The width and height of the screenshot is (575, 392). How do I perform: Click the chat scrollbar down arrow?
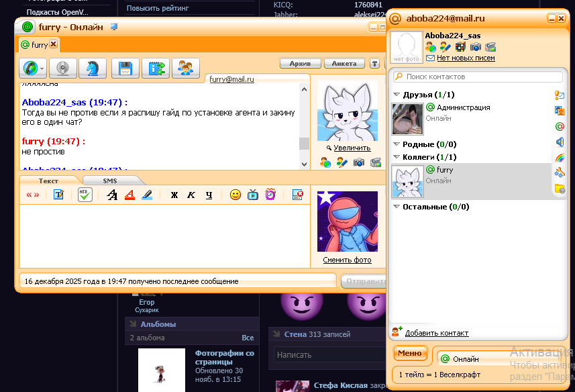304,164
